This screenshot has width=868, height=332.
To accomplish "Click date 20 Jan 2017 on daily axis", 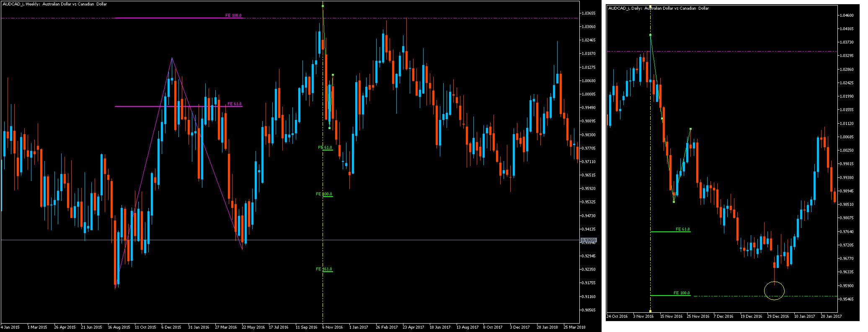I will tap(832, 316).
